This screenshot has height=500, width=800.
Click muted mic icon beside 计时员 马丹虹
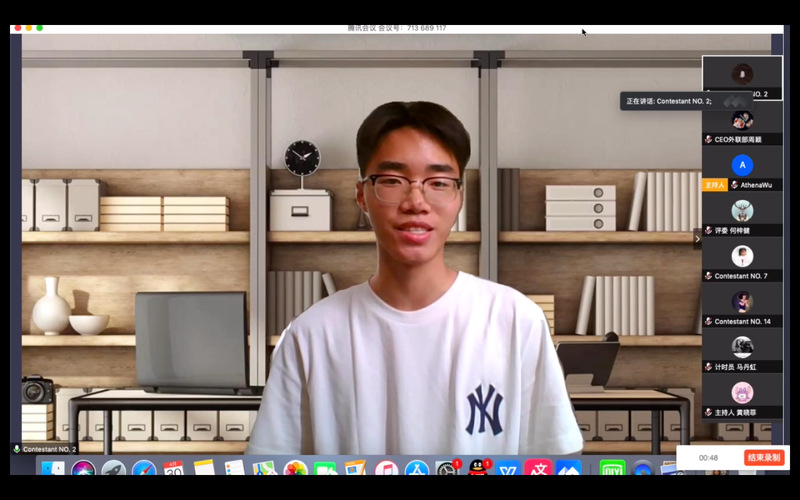(708, 366)
